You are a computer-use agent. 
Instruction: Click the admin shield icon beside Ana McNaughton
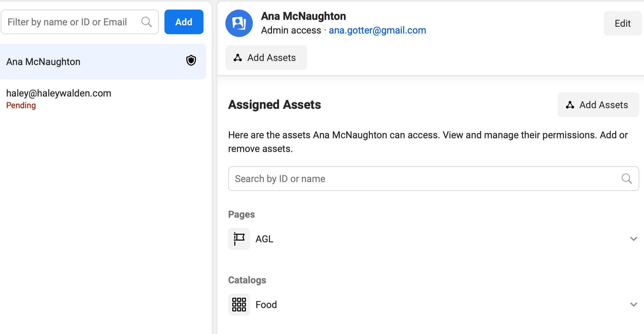[x=191, y=60]
